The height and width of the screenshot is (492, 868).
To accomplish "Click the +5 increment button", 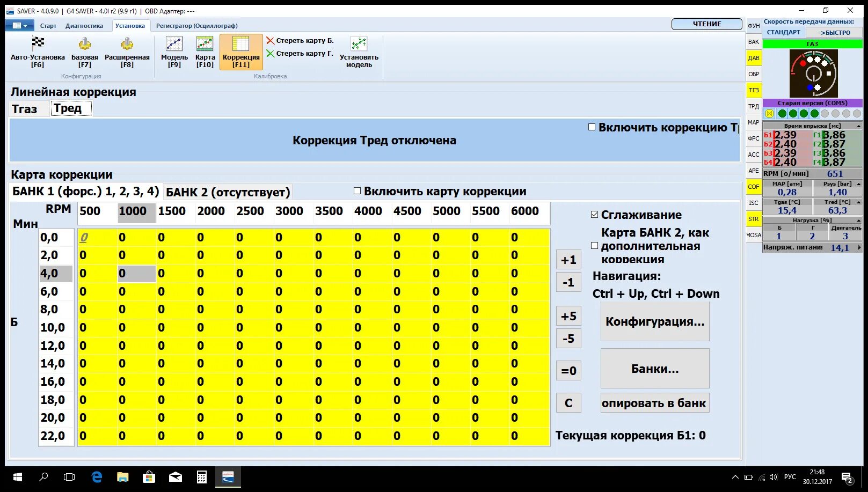I will click(568, 316).
